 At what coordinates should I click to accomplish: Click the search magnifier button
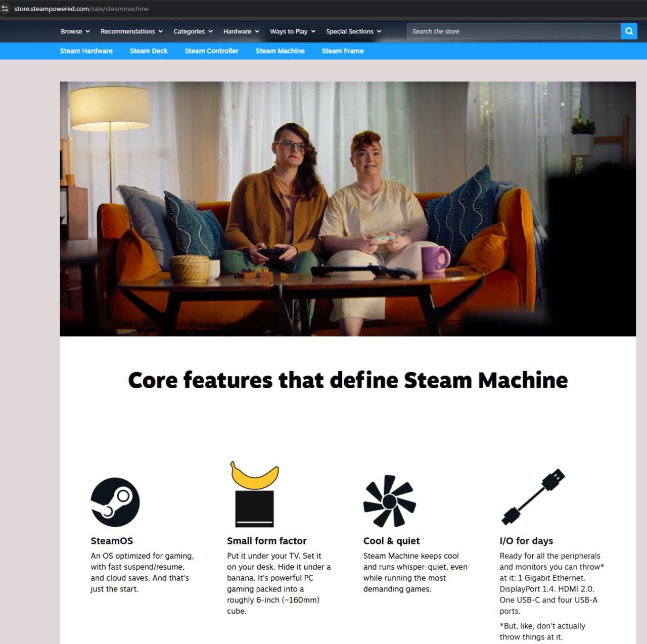point(629,31)
